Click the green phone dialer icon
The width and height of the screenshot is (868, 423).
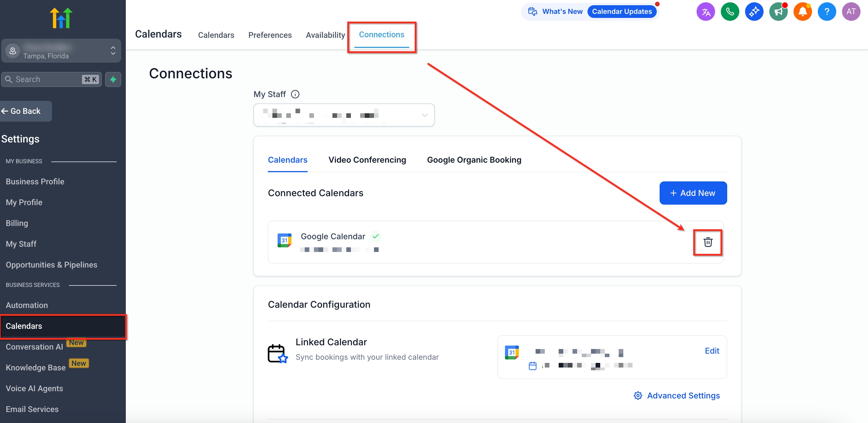tap(730, 12)
